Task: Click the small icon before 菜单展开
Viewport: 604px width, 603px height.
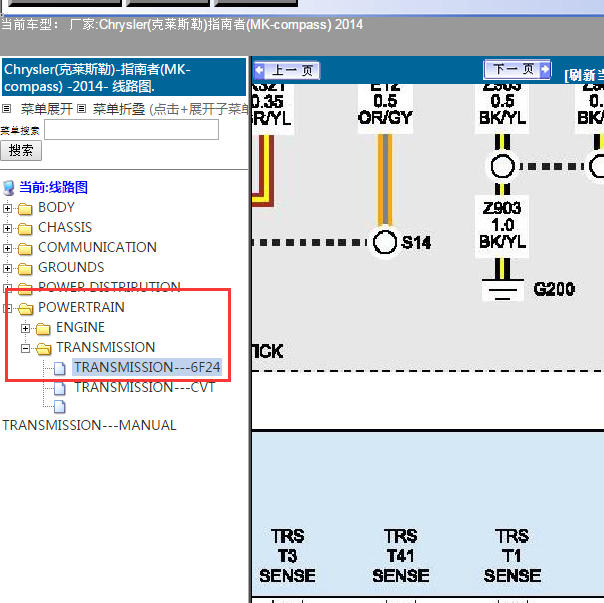Action: 6,109
